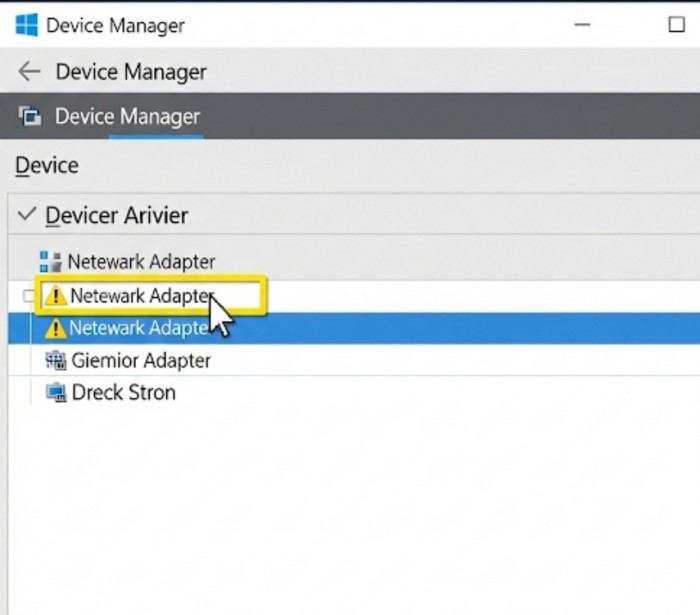The width and height of the screenshot is (700, 615).
Task: Click the Dreck Stron monitor icon
Action: click(x=56, y=392)
